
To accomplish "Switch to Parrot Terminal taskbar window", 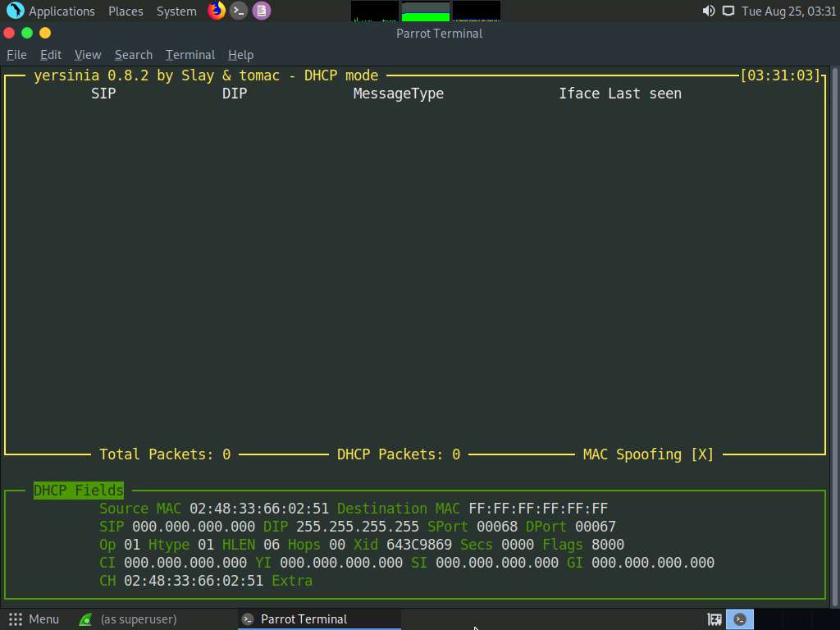I will (x=319, y=619).
